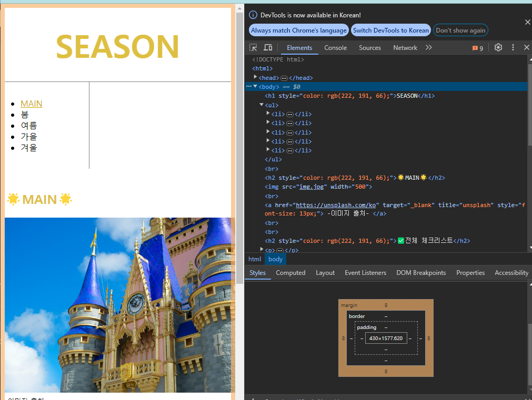Image resolution: width=532 pixels, height=400 pixels.
Task: Click the MAIN heading with sun emojis
Action: (39, 199)
